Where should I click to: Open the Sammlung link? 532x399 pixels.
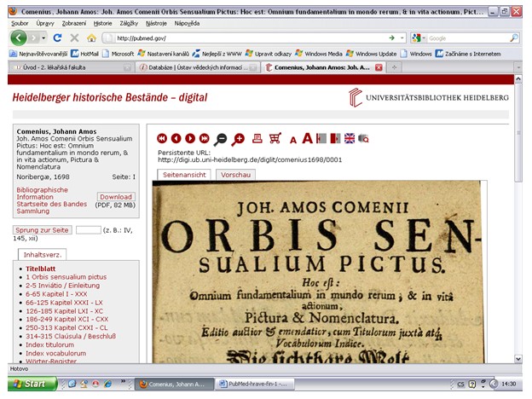[33, 211]
